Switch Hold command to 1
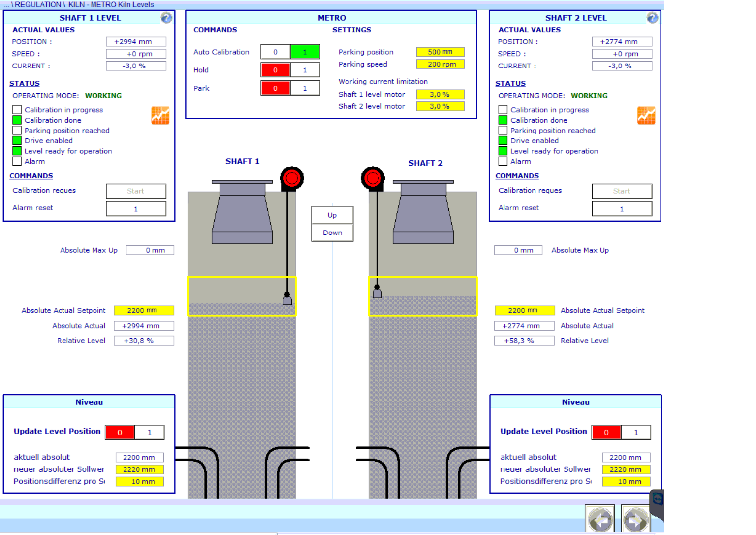756x535 pixels. click(305, 70)
